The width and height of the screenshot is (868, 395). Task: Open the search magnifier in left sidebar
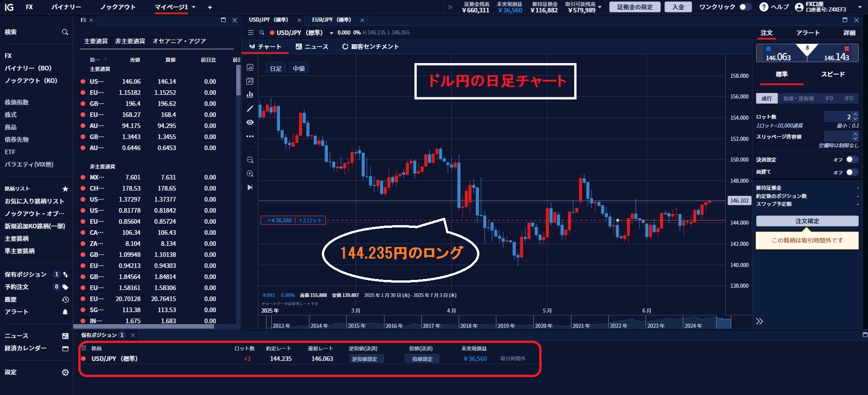[65, 32]
